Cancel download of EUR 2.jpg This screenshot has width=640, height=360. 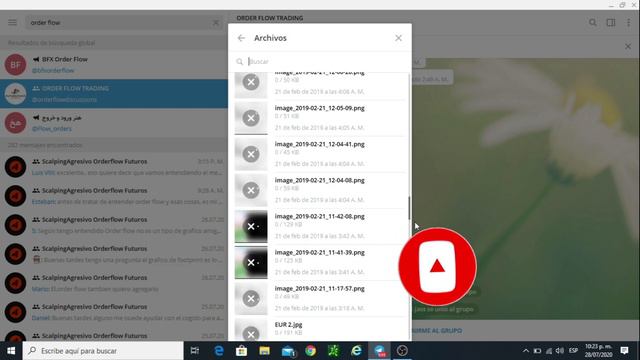click(251, 333)
